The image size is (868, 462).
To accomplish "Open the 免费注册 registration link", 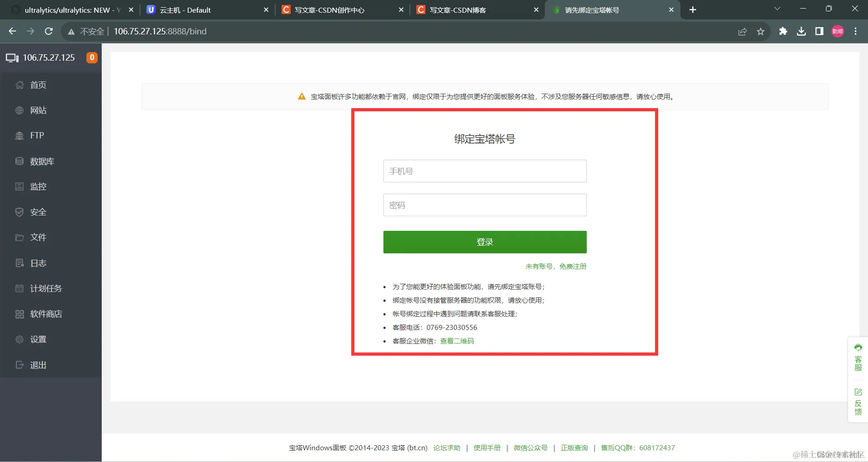I will pos(572,266).
